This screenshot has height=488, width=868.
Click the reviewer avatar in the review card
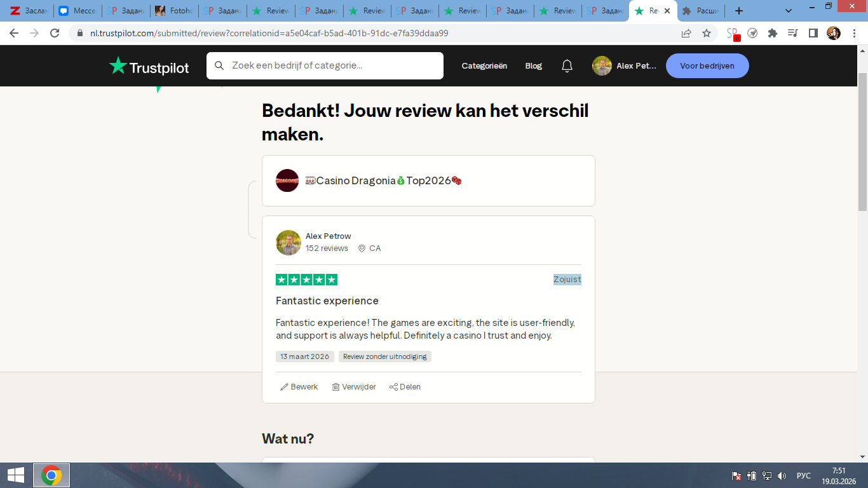288,243
